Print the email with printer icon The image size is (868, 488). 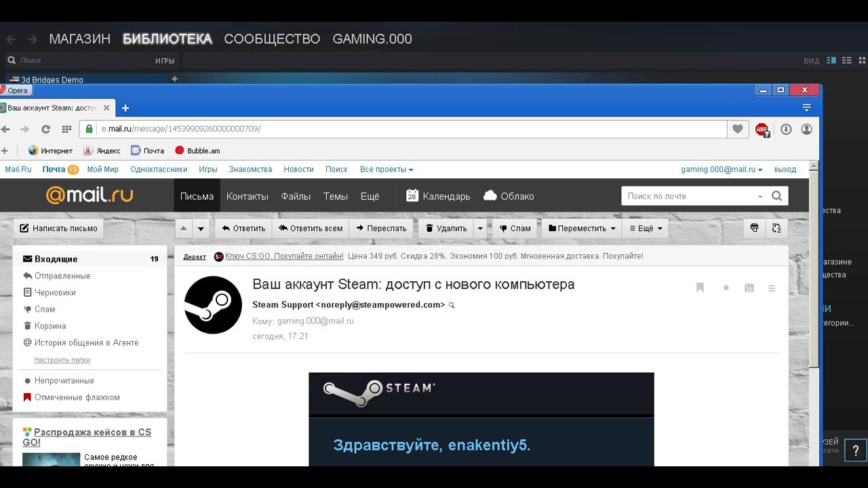click(x=754, y=228)
